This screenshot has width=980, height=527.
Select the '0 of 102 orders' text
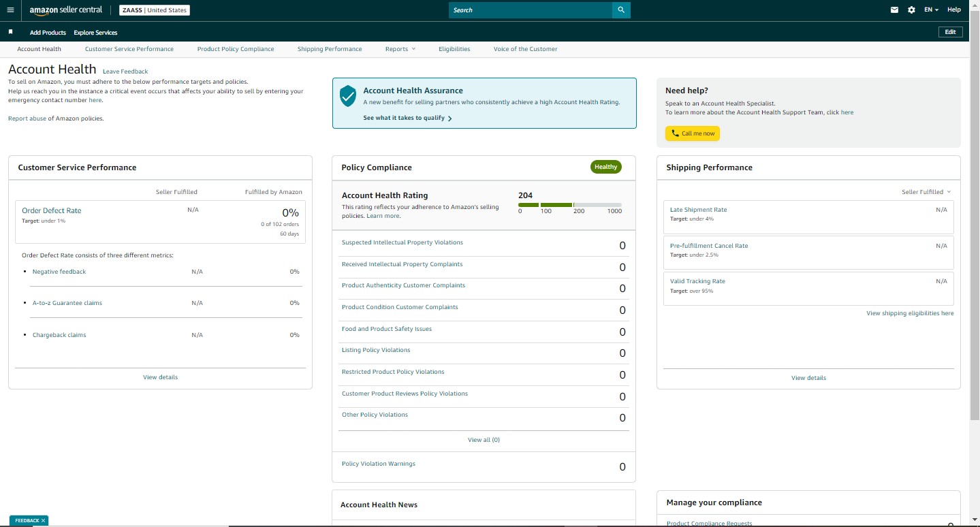tap(280, 224)
